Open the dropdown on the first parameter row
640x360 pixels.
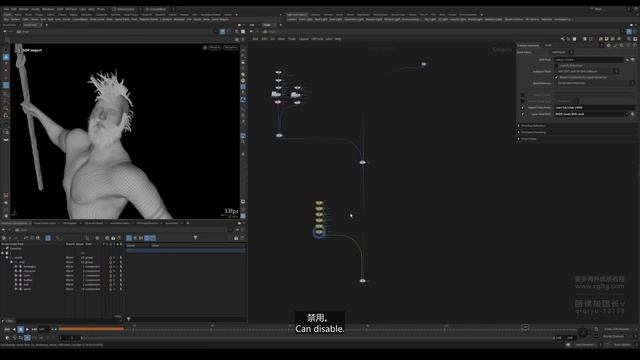click(x=562, y=52)
